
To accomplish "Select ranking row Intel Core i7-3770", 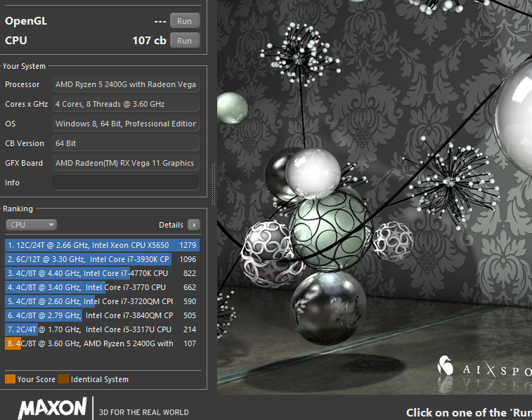I will 102,287.
